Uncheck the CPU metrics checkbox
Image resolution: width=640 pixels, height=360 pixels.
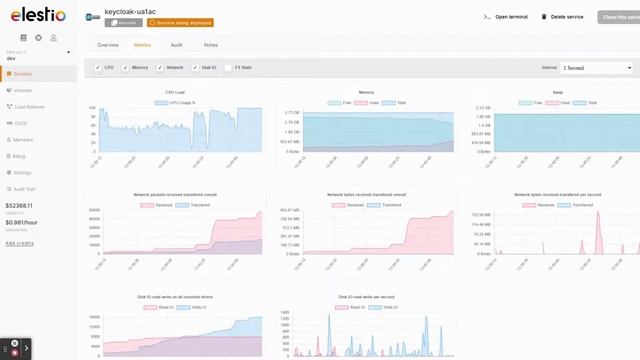[98, 68]
